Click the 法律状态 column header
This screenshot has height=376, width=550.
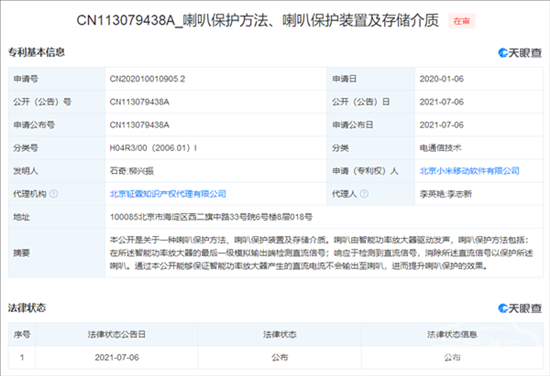click(280, 335)
